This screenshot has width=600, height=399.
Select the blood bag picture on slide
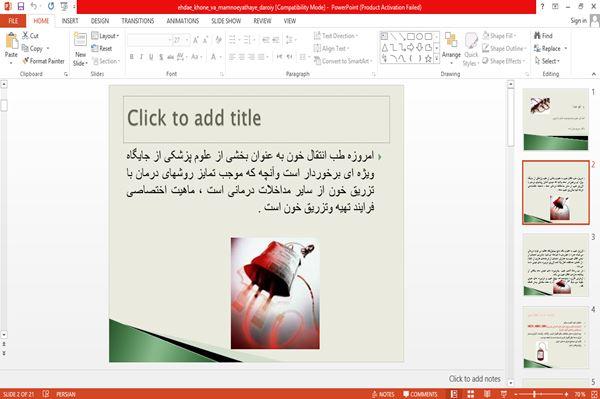[x=275, y=293]
